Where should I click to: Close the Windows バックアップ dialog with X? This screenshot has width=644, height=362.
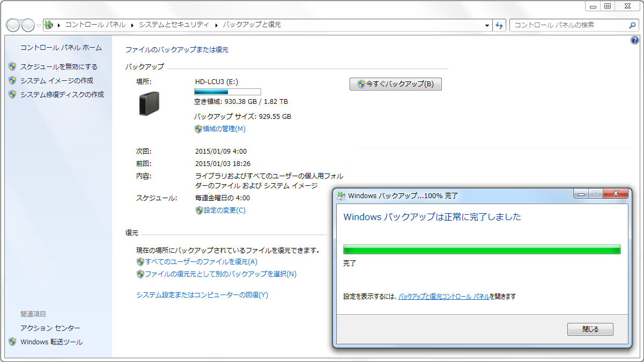[x=615, y=194]
